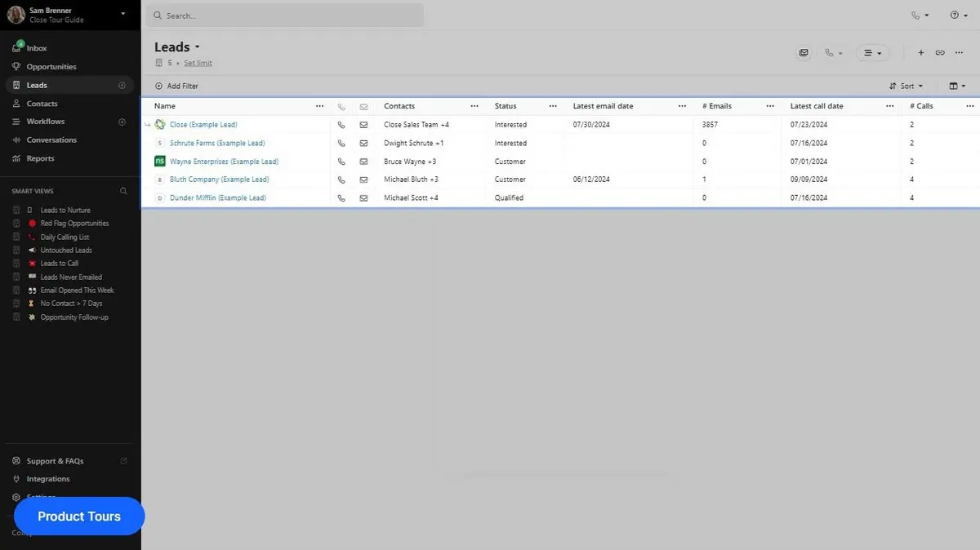Open the list view options dropdown
The height and width of the screenshot is (550, 980).
point(873,52)
